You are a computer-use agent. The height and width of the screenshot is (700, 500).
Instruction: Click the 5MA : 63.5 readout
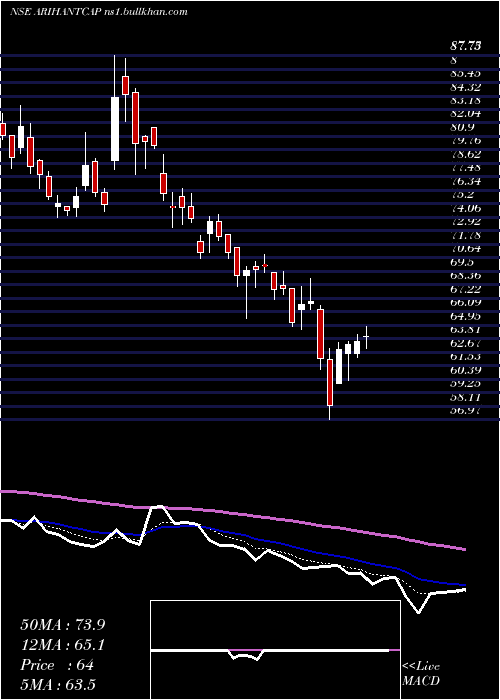click(58, 684)
